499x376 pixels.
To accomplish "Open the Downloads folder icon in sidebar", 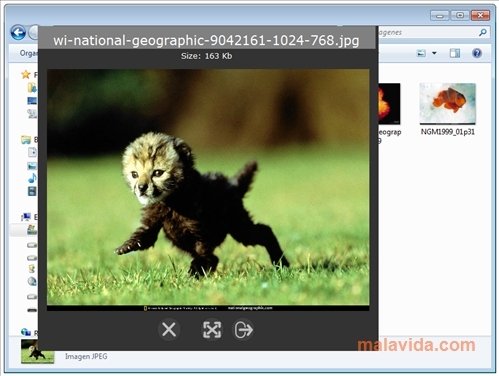I will pyautogui.click(x=32, y=88).
